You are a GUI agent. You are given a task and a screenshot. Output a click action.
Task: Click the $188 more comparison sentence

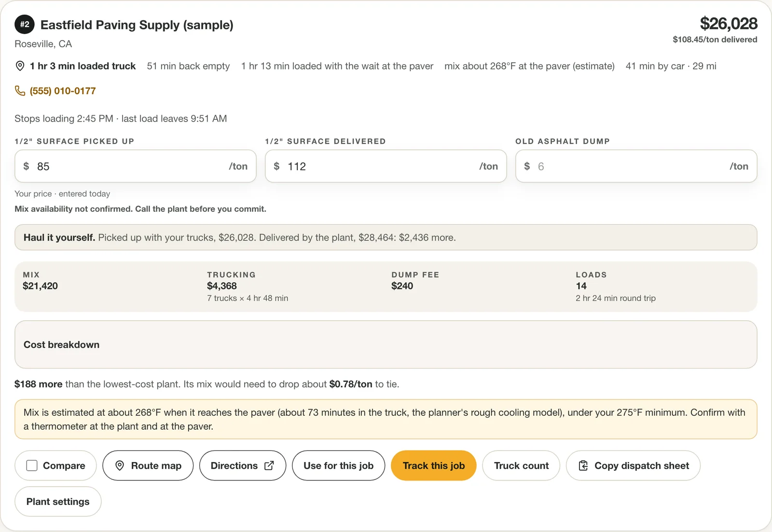207,384
